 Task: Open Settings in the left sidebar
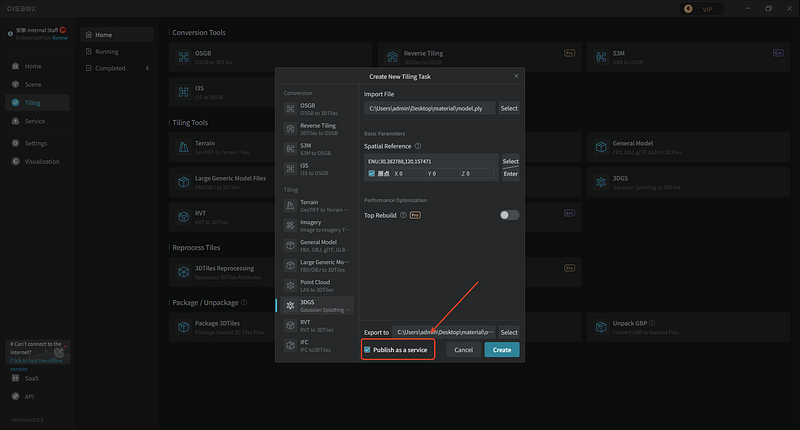click(37, 143)
